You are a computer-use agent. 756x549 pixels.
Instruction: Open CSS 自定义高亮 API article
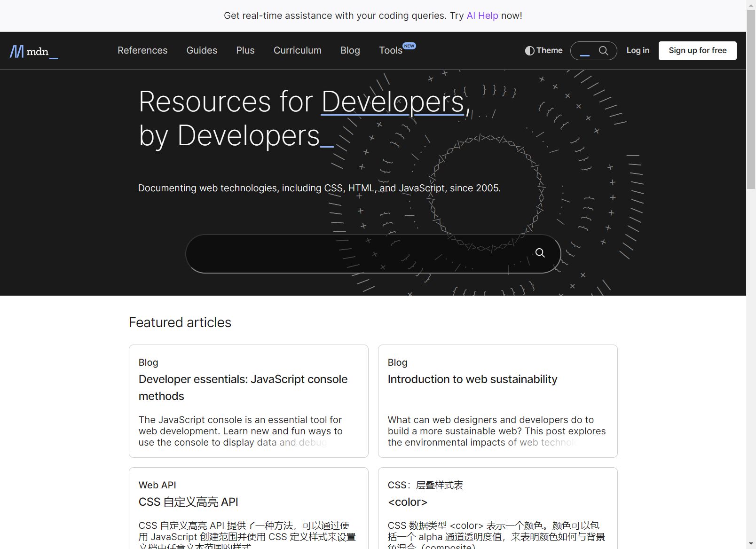(x=189, y=502)
